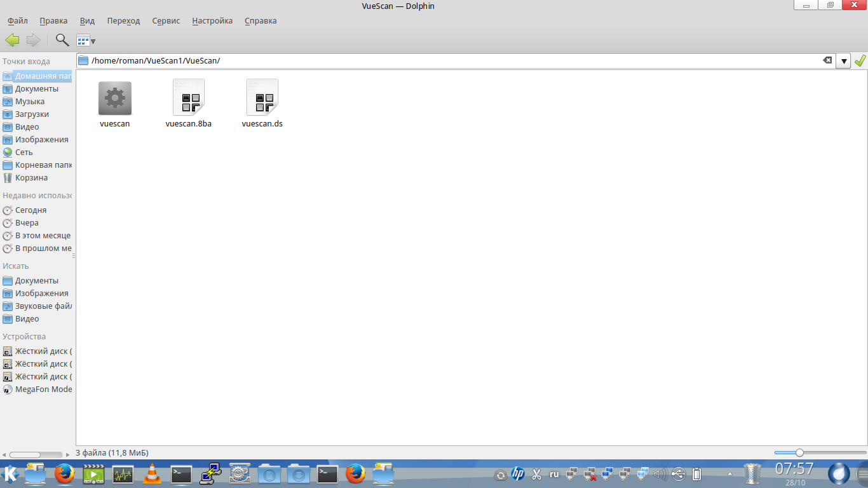Open the Файл menu
Image resolution: width=868 pixels, height=488 pixels.
(x=18, y=20)
